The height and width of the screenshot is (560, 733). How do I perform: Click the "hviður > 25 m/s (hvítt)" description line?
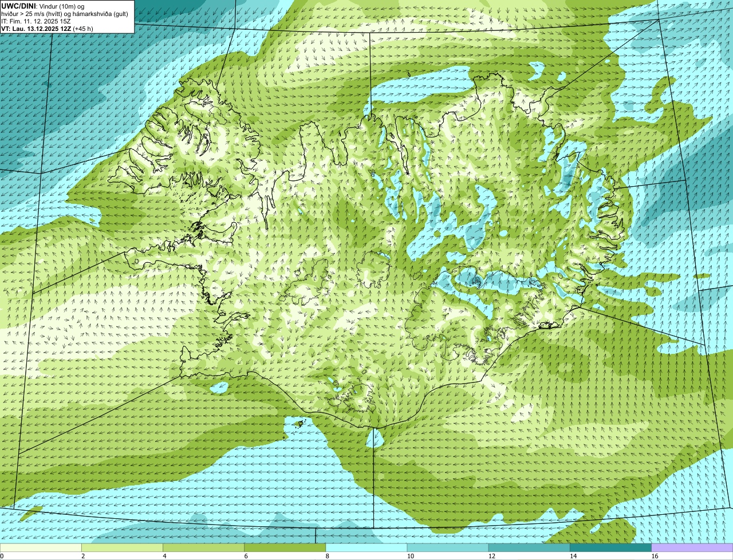click(64, 13)
